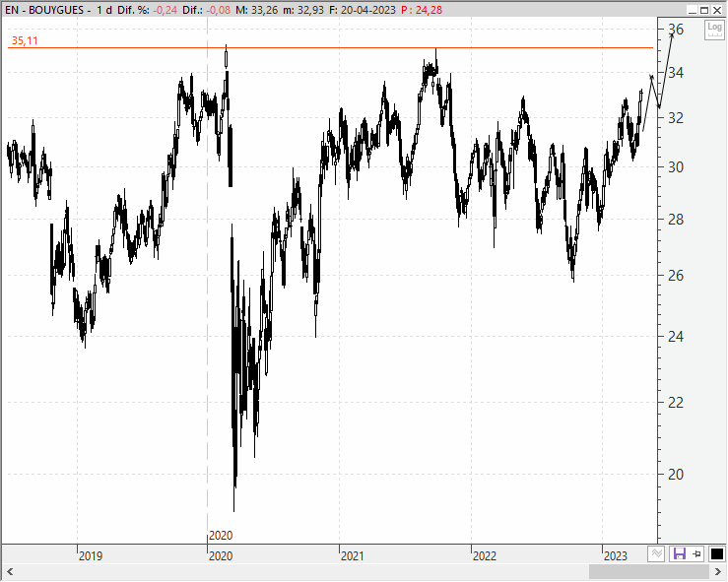
Task: Click the 'P: 24,28' price value
Action: pyautogui.click(x=422, y=10)
